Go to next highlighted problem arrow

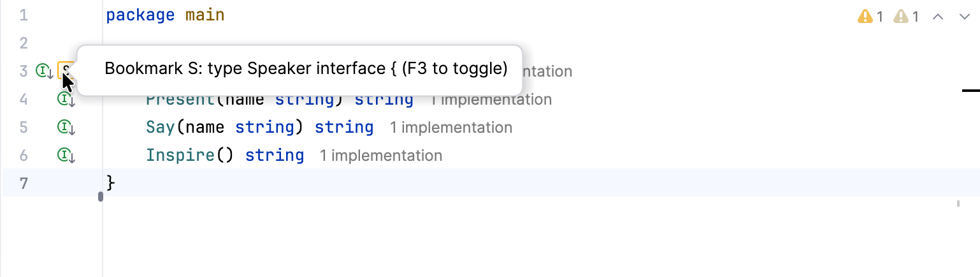pyautogui.click(x=964, y=17)
